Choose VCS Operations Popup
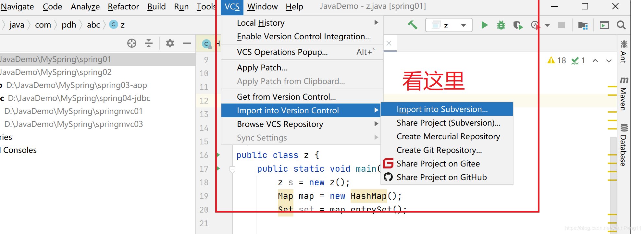The height and width of the screenshot is (234, 644). [x=302, y=52]
